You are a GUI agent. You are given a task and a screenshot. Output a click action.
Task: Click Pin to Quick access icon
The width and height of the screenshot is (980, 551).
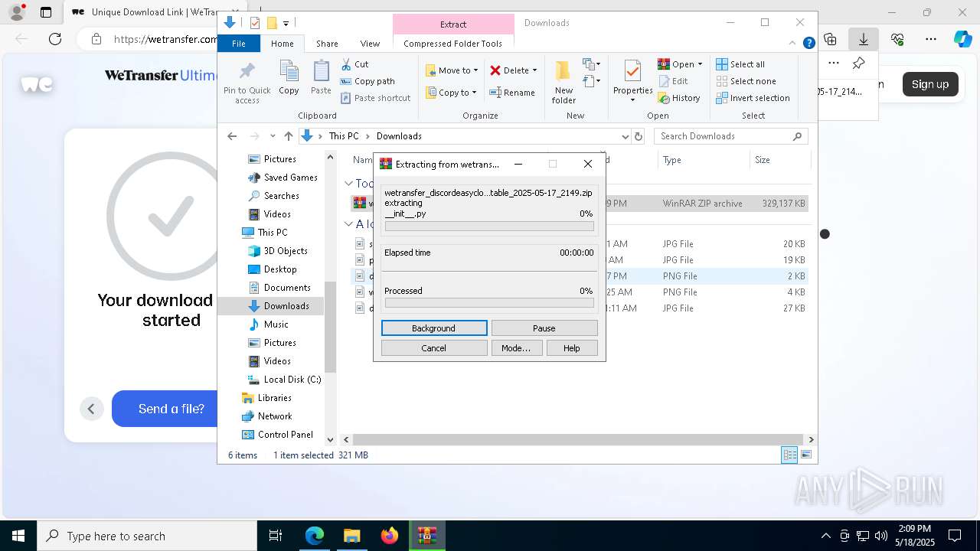pos(247,83)
